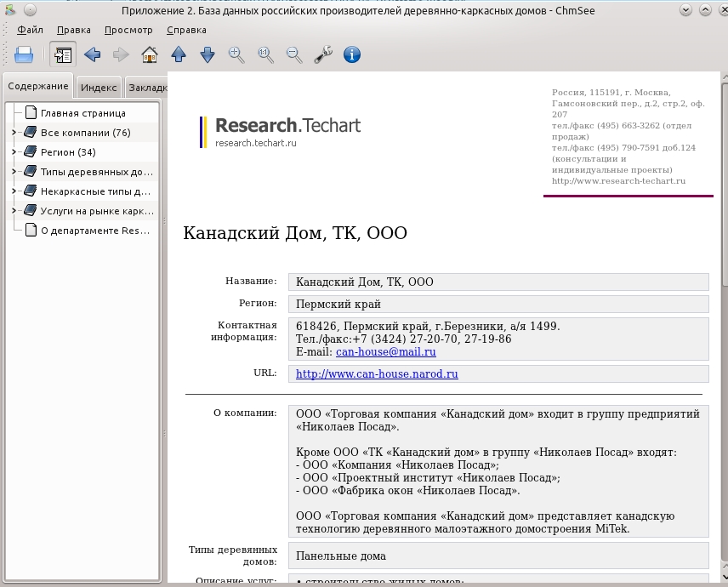Image resolution: width=728 pixels, height=587 pixels.
Task: Open the Правка menu
Action: click(x=74, y=30)
